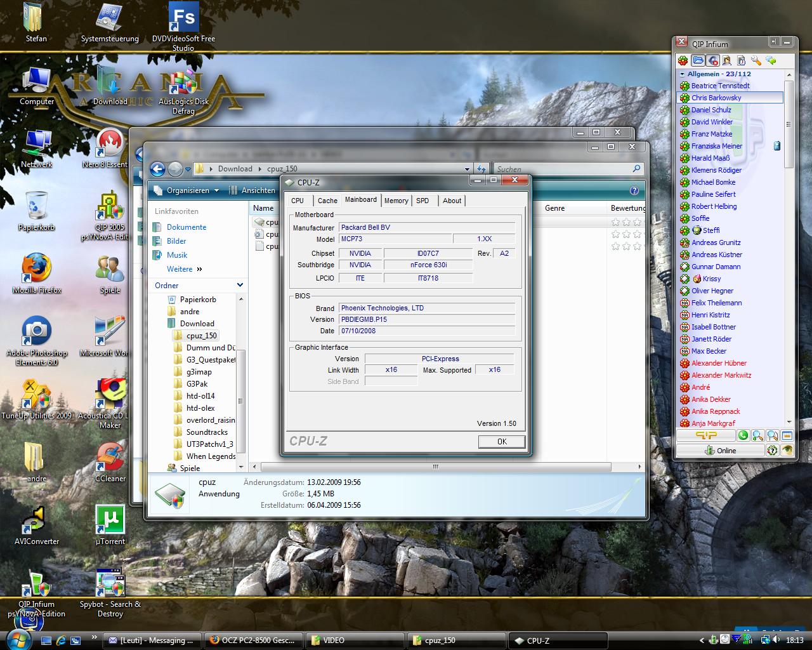Viewport: 812px width, 650px height.
Task: Switch to the Cache tab in CPU-Z
Action: pos(327,201)
